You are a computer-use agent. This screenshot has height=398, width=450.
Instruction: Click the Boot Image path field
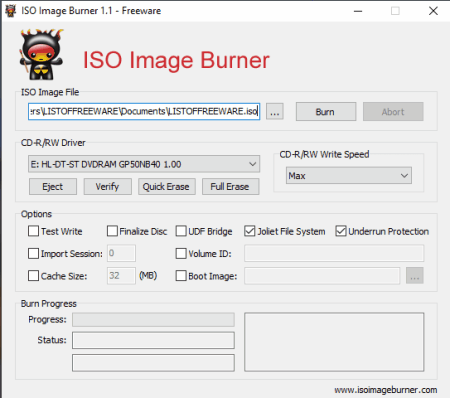pos(322,276)
